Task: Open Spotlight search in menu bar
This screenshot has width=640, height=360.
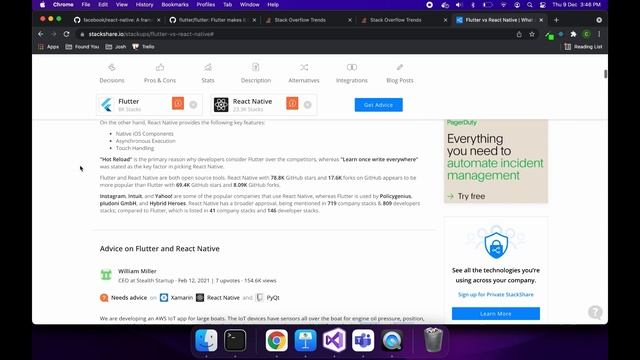Action: [530, 5]
